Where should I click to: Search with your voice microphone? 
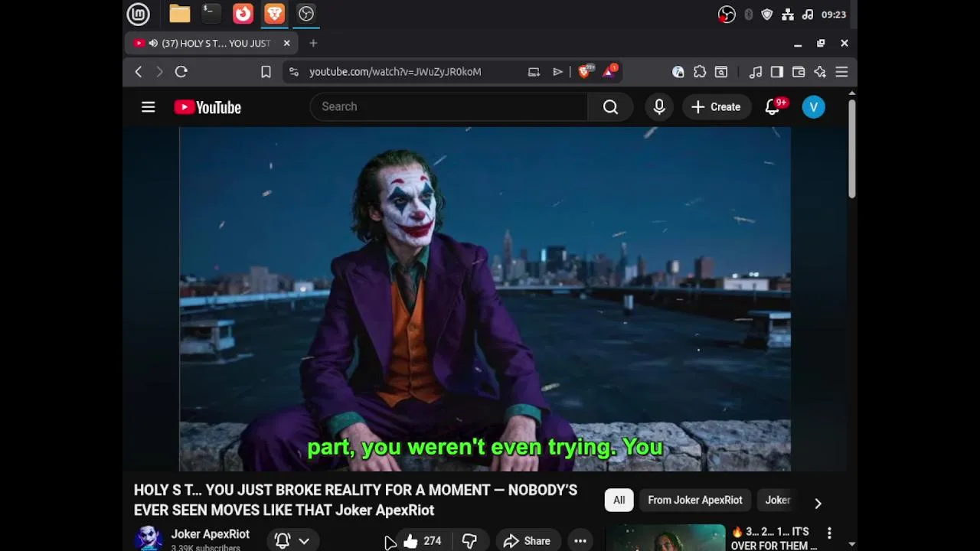click(x=659, y=107)
